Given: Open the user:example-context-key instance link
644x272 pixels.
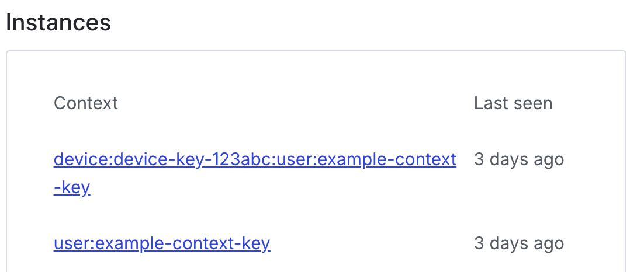Looking at the screenshot, I should click(162, 243).
